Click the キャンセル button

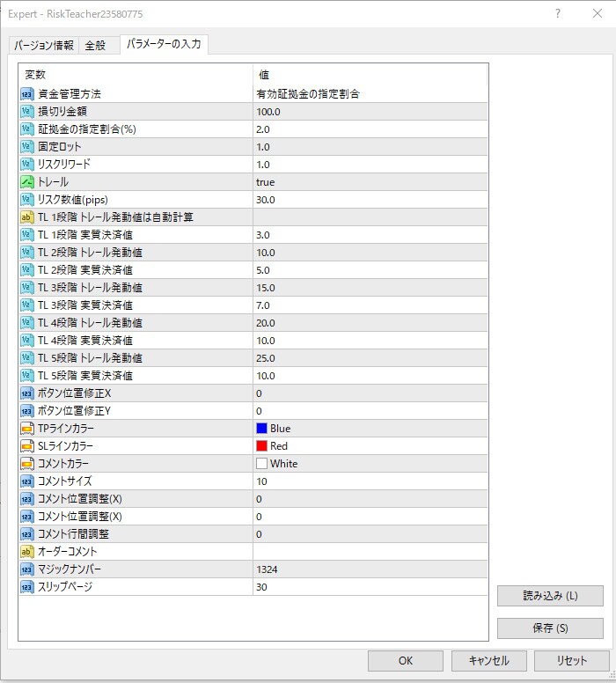click(x=488, y=661)
